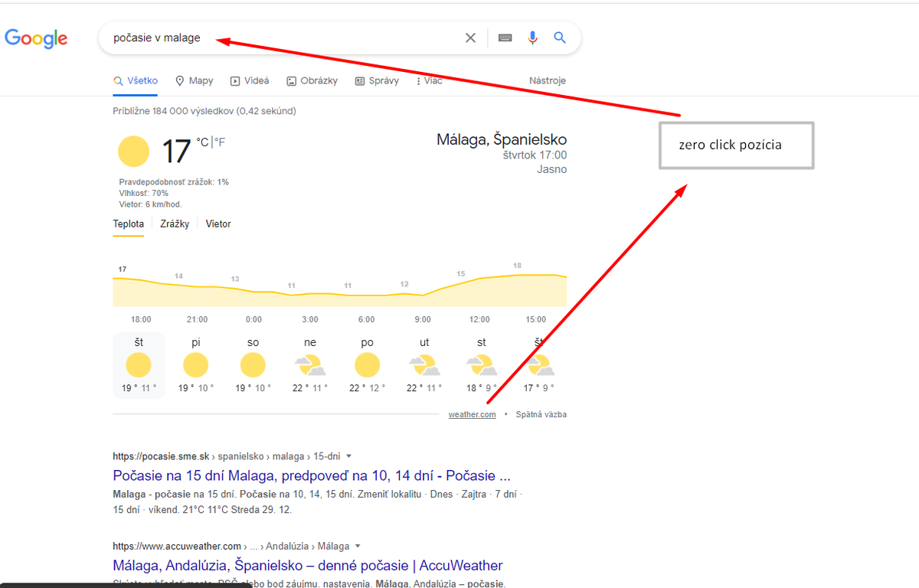Screen dimensions: 919x588
Task: Click the blue magnifier search icon
Action: [560, 38]
